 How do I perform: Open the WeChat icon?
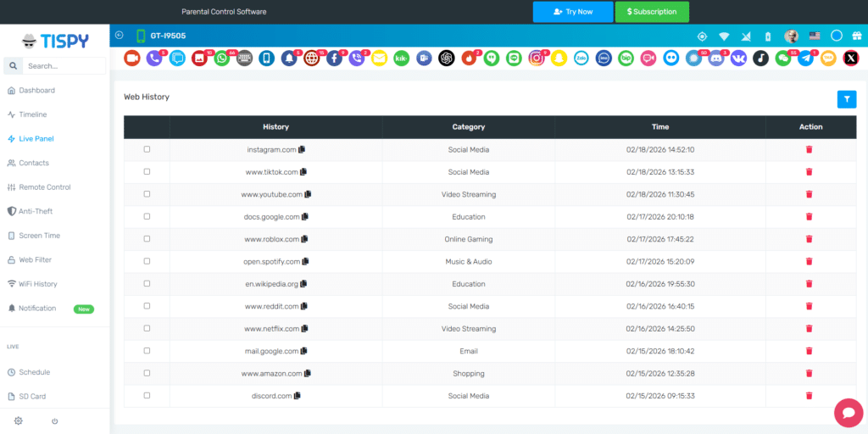[x=783, y=58]
